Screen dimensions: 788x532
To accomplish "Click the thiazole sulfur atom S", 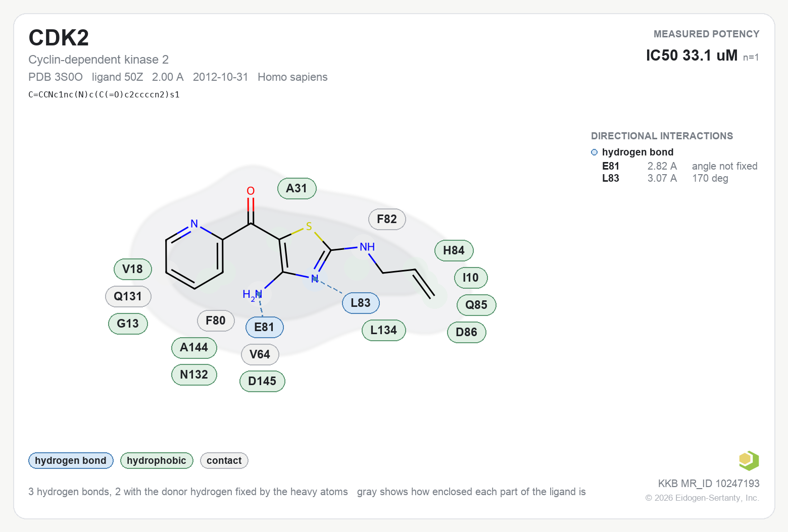I will coord(309,227).
